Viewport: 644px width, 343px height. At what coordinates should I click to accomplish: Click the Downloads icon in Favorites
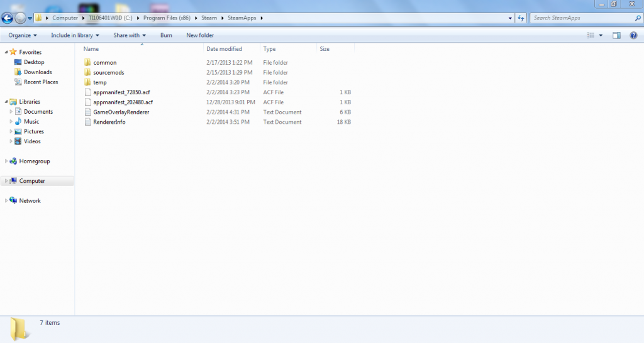coord(18,72)
